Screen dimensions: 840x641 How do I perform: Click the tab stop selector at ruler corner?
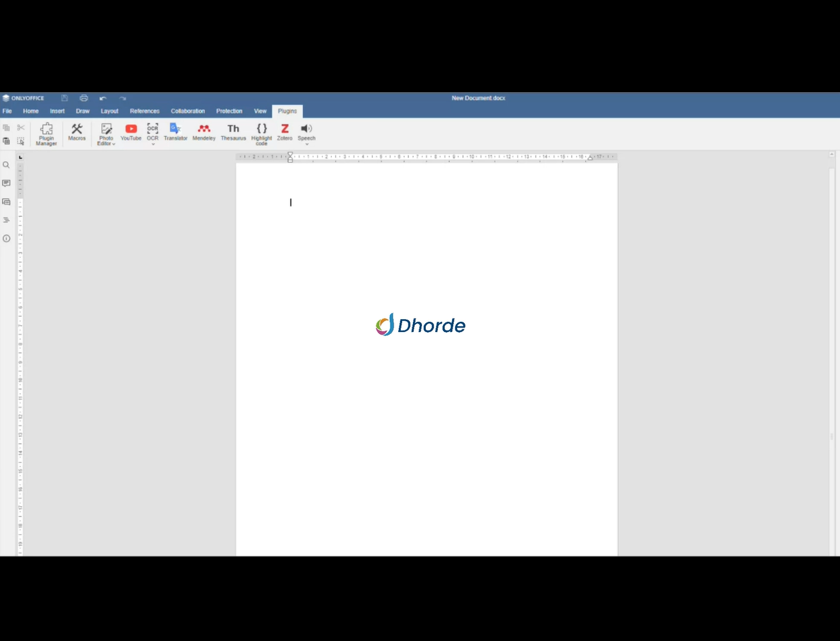pos(20,157)
